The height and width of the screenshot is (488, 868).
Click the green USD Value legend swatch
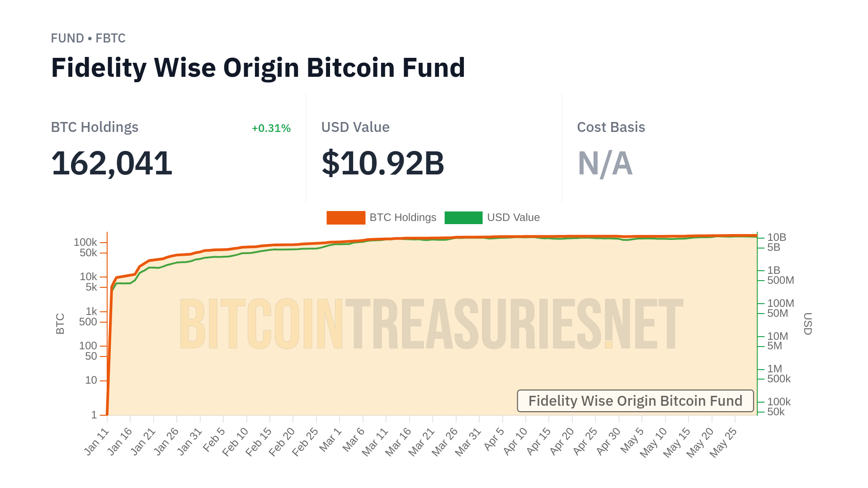click(x=463, y=217)
